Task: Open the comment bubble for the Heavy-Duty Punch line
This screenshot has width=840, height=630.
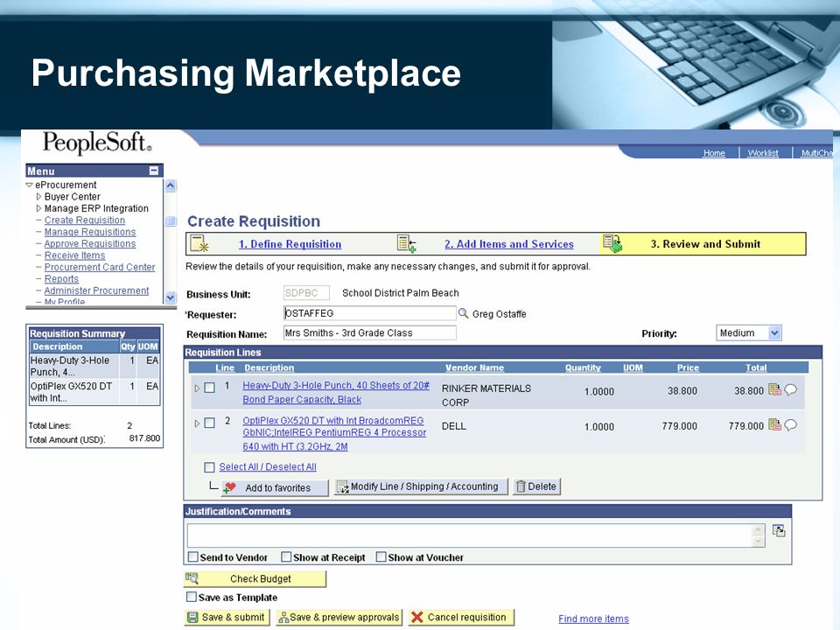Action: tap(791, 389)
